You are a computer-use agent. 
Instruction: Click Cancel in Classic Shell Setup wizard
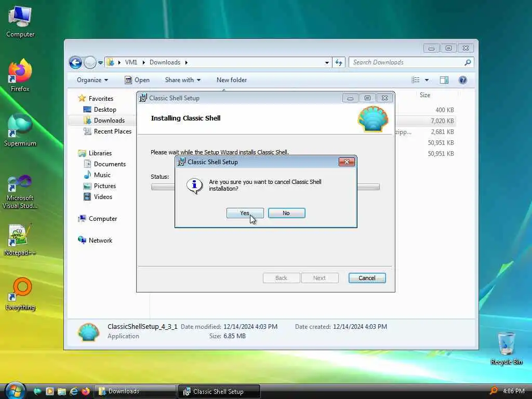click(367, 278)
